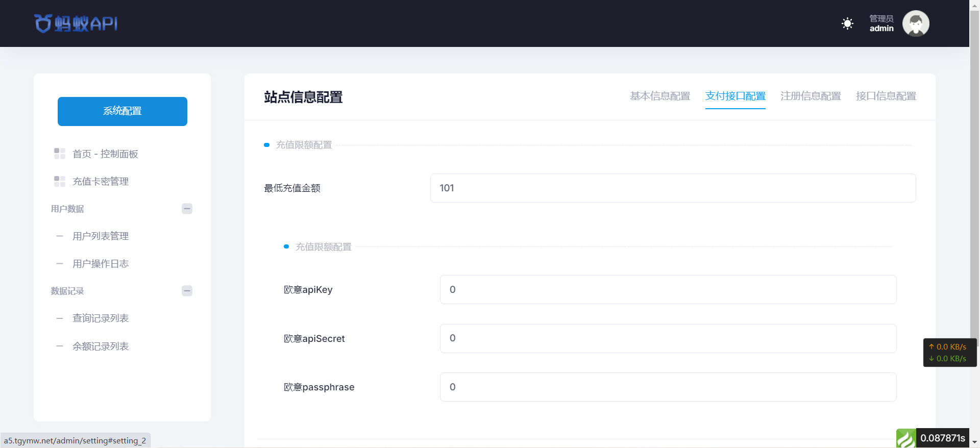Image resolution: width=980 pixels, height=448 pixels.
Task: Open 查询记录列表 page
Action: point(101,318)
